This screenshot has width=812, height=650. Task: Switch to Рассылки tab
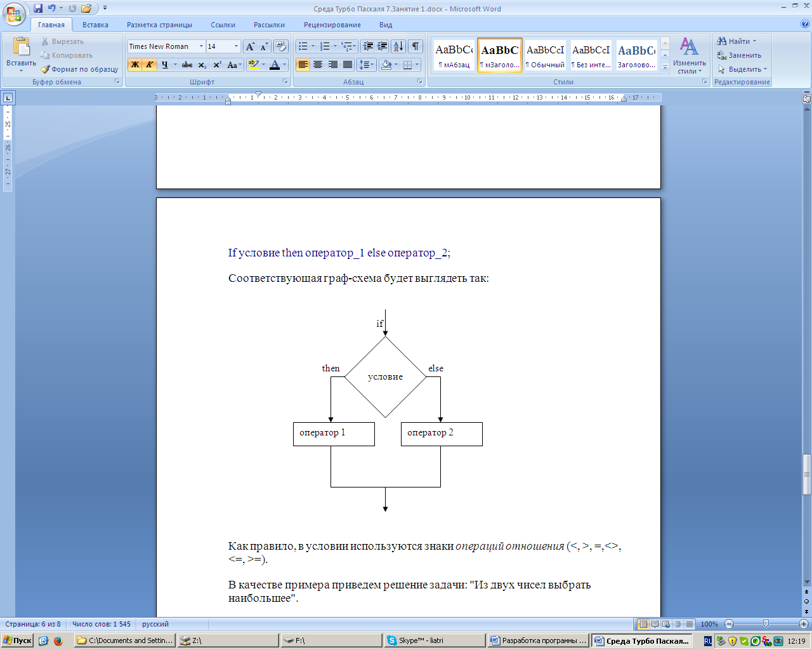pos(269,25)
